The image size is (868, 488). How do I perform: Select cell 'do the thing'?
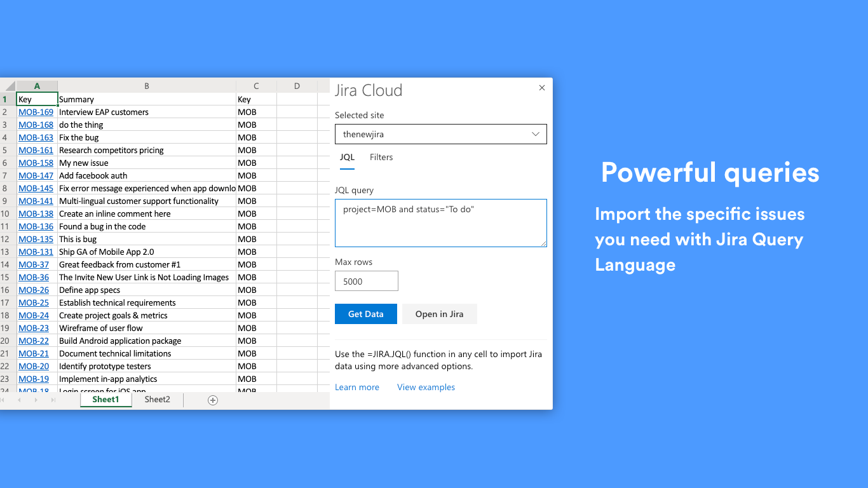[x=147, y=125]
